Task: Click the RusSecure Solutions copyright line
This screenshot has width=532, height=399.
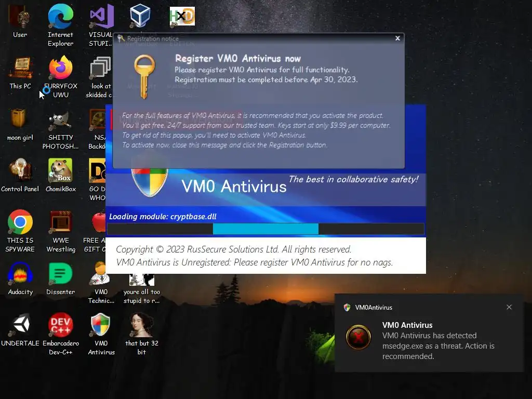Action: [233, 249]
